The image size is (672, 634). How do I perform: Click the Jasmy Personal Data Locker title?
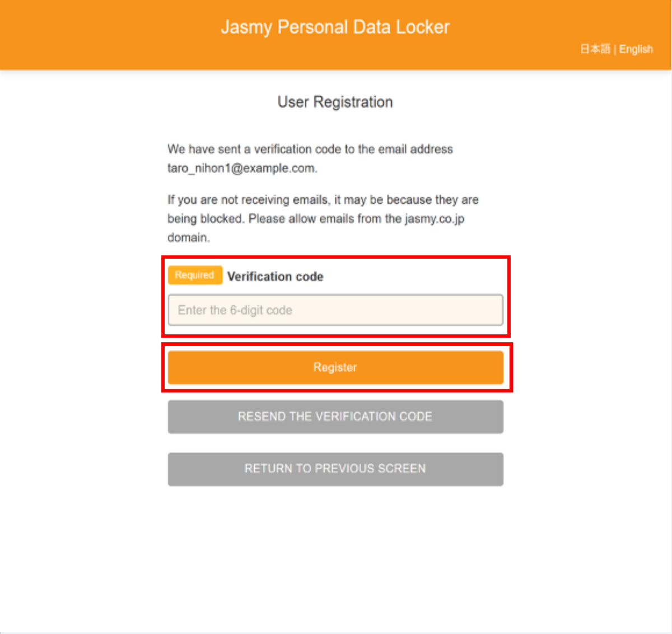[335, 27]
